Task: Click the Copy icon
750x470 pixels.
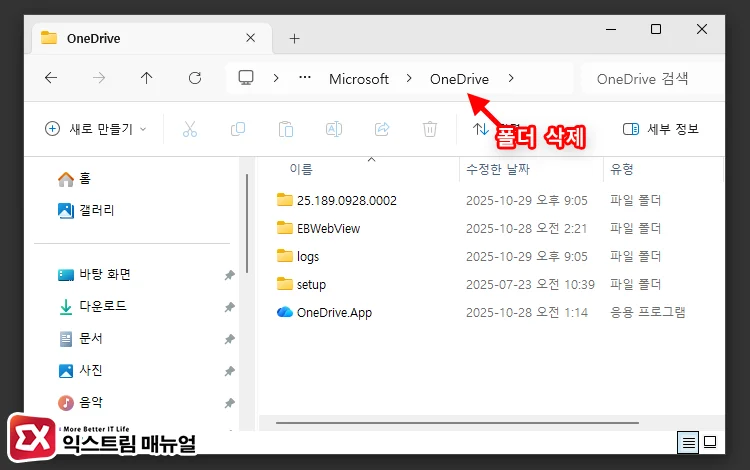Action: tap(238, 129)
